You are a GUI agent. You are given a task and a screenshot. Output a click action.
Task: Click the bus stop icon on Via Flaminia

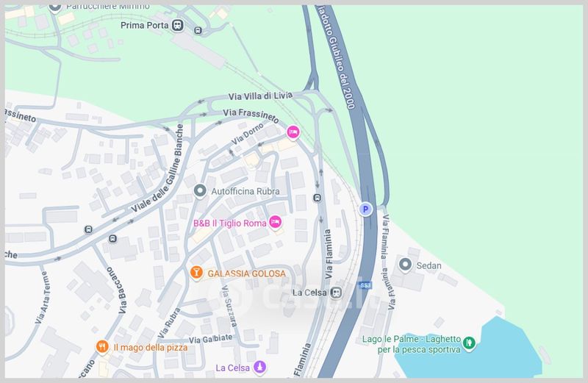point(318,198)
